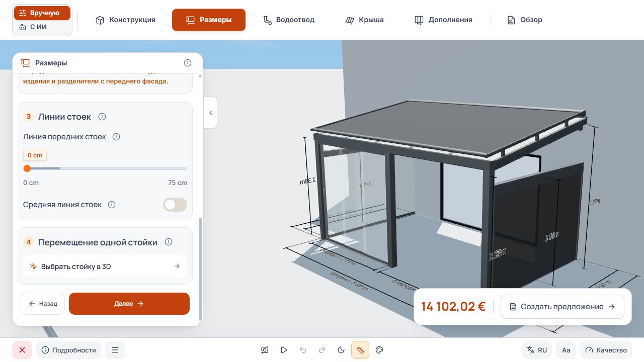Show info for Линия передних стоек

pyautogui.click(x=116, y=137)
